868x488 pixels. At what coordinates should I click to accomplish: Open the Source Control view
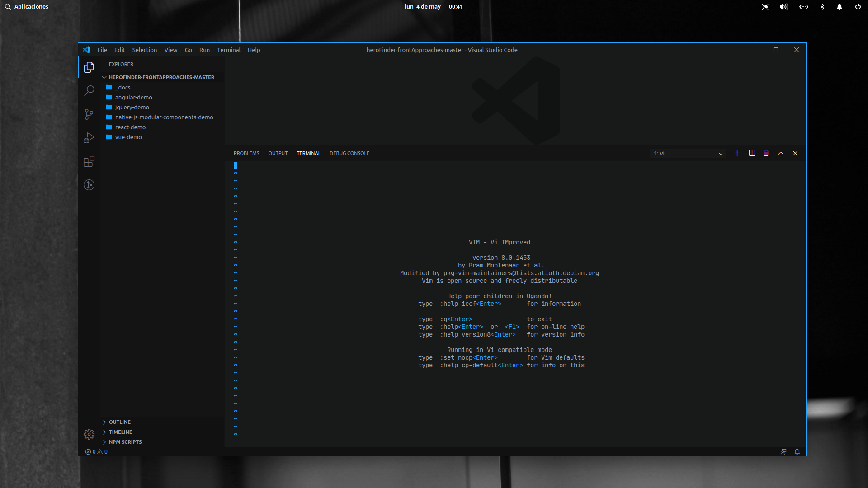(89, 114)
